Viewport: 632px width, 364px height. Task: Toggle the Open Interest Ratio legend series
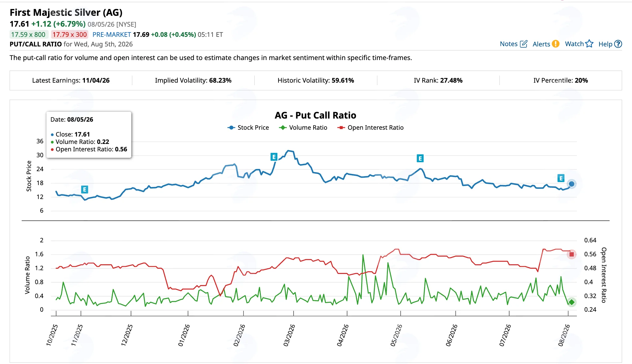coord(371,128)
